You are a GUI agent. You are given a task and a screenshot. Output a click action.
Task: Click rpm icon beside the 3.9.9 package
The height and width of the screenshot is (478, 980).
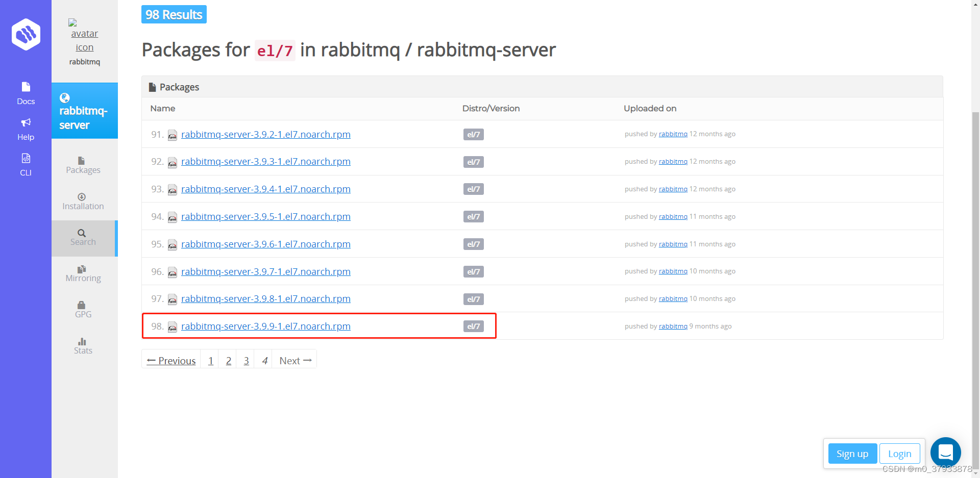click(173, 327)
